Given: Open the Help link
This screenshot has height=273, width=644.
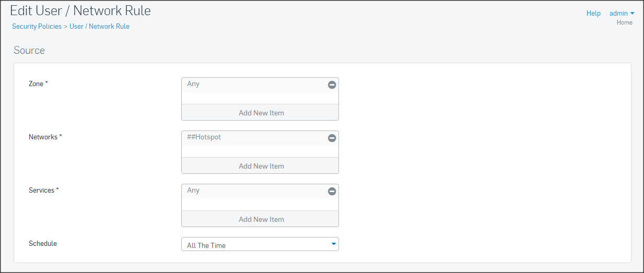Looking at the screenshot, I should tap(593, 14).
